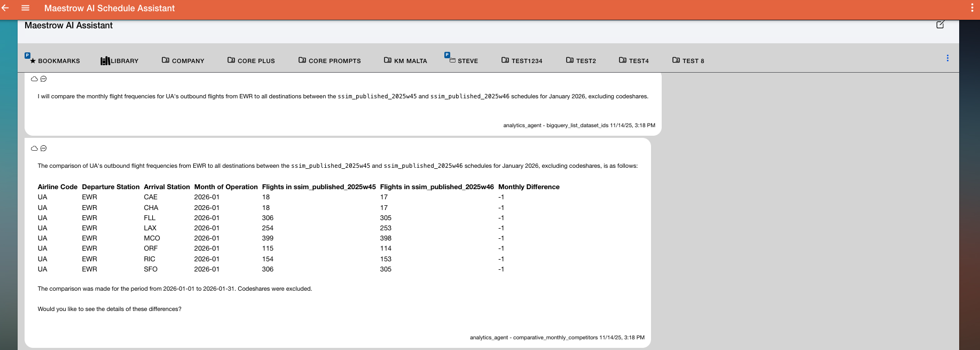Select the ORF arrival station cell
The image size is (980, 350).
click(x=151, y=248)
